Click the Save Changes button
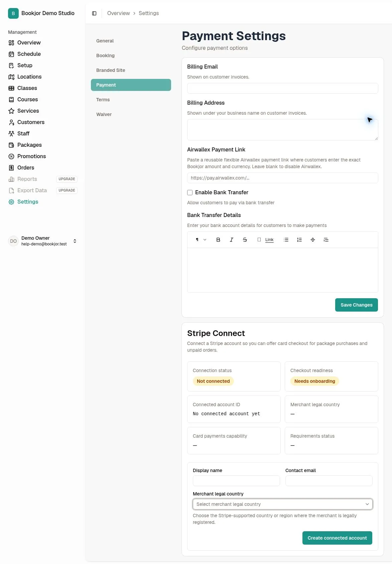 [x=357, y=305]
